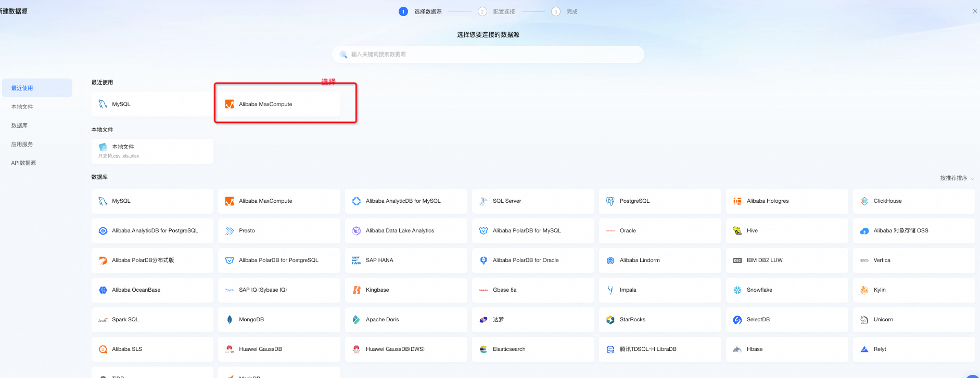
Task: Click the Apache Doris icon
Action: [x=357, y=320]
